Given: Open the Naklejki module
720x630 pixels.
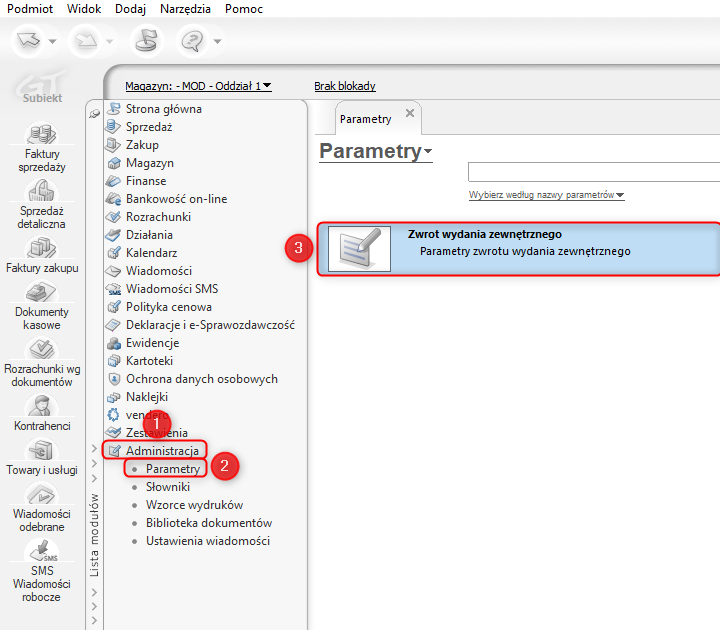Looking at the screenshot, I should tap(147, 397).
